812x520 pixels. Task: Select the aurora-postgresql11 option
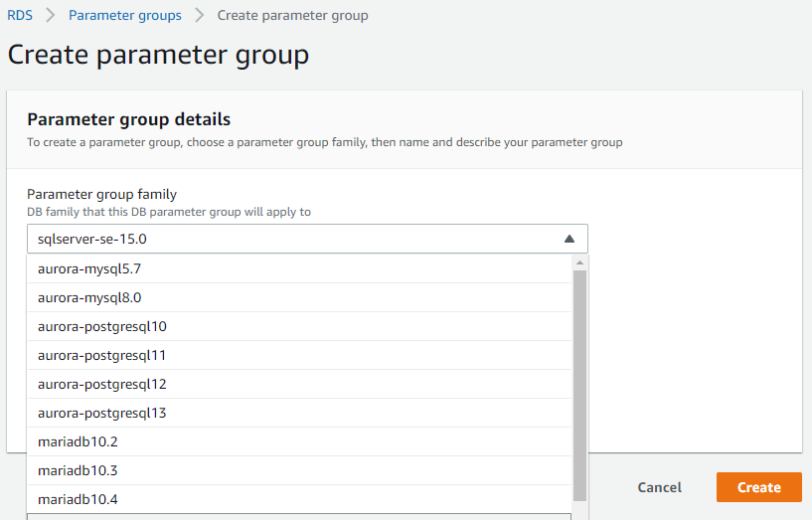299,355
